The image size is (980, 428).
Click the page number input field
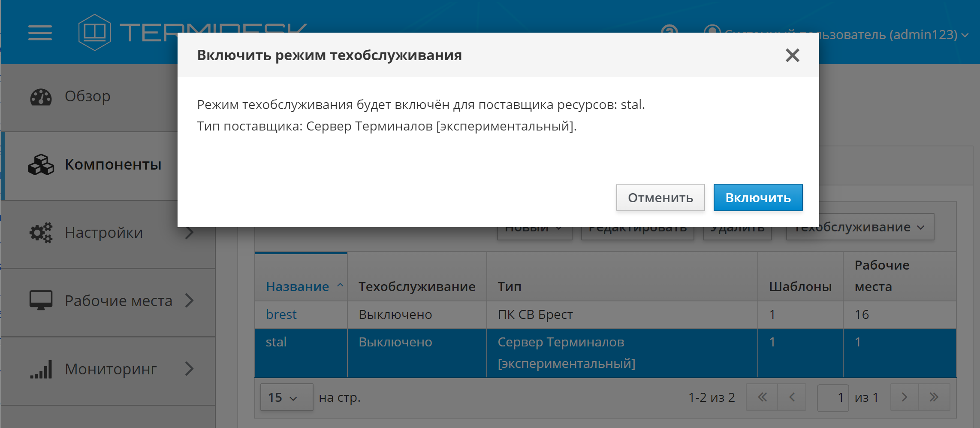pyautogui.click(x=832, y=398)
